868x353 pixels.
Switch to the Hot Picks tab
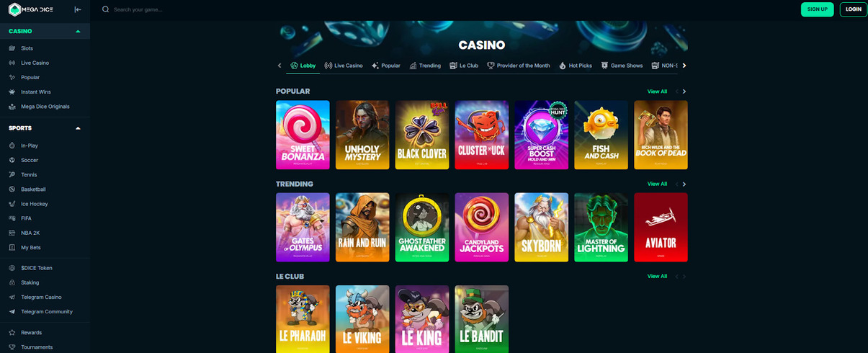tap(576, 66)
